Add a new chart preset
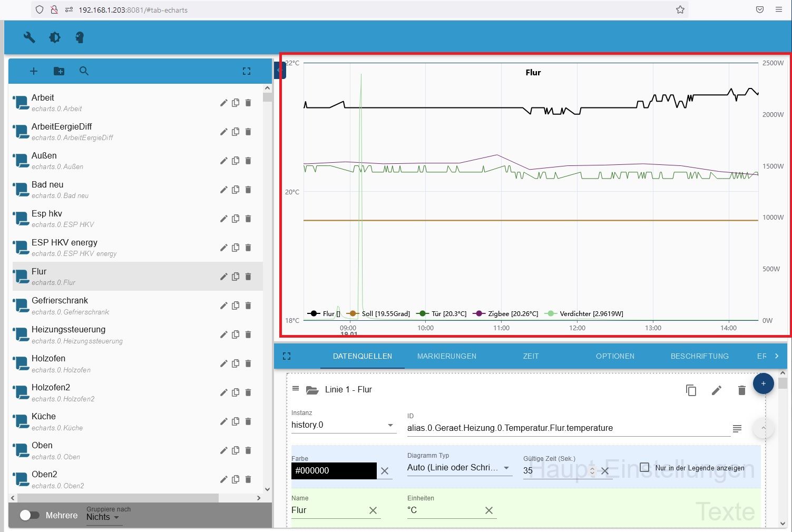 (34, 71)
